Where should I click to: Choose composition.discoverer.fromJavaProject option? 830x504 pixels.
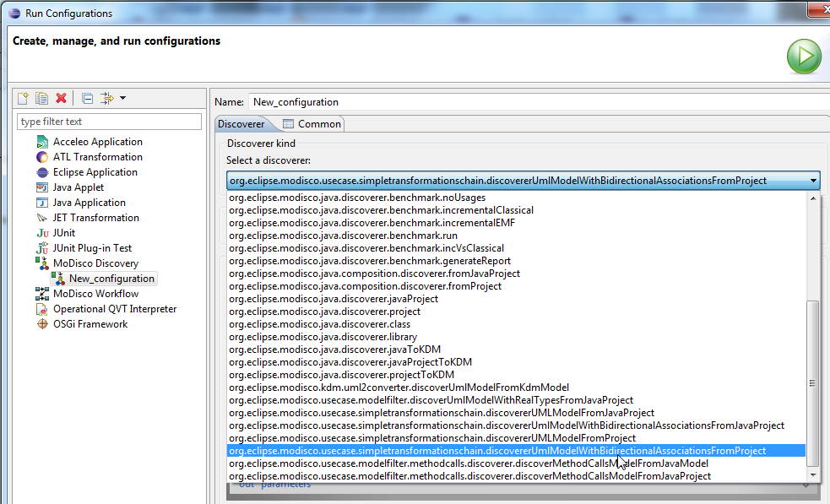tap(516, 274)
